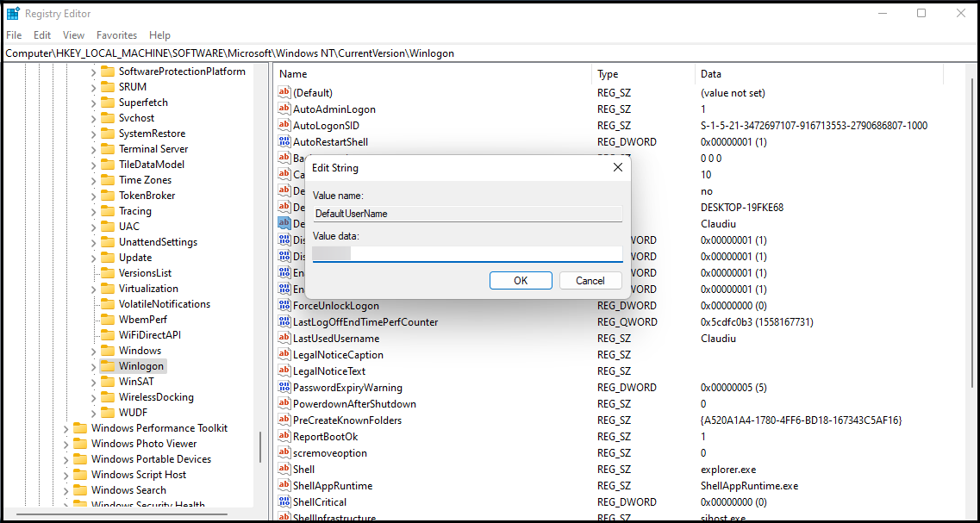Image resolution: width=980 pixels, height=523 pixels.
Task: Select the PasswordExpiryWarning DWORD icon
Action: point(284,388)
